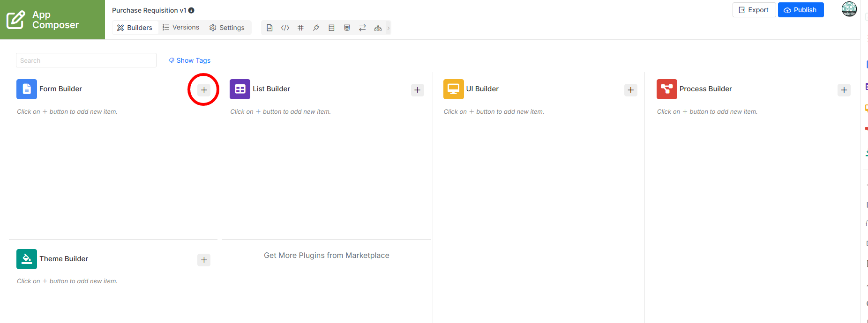The width and height of the screenshot is (868, 323).
Task: Add a new UI Builder item
Action: tap(631, 90)
